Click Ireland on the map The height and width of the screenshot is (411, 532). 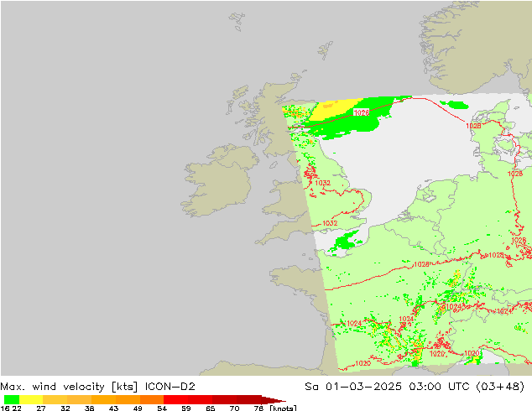(x=219, y=181)
